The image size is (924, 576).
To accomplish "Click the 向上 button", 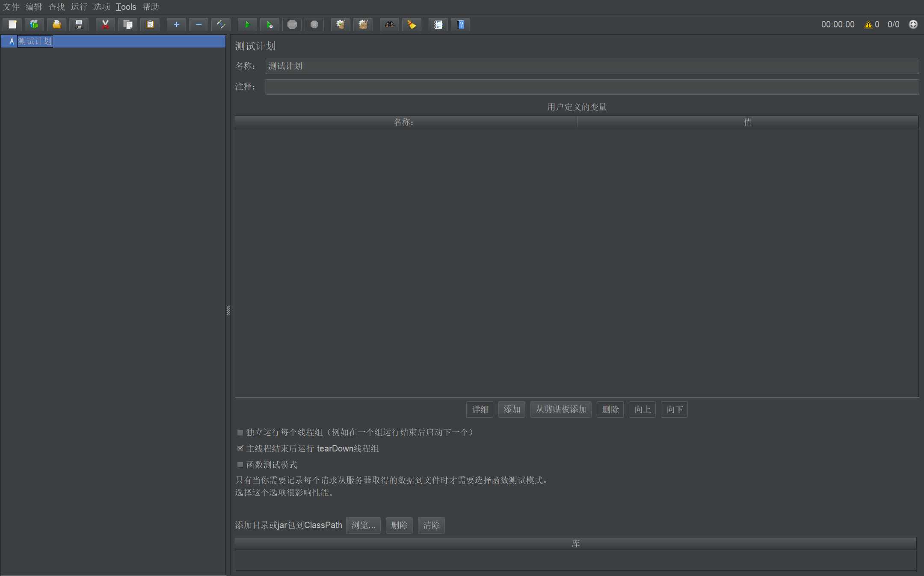I will 642,410.
